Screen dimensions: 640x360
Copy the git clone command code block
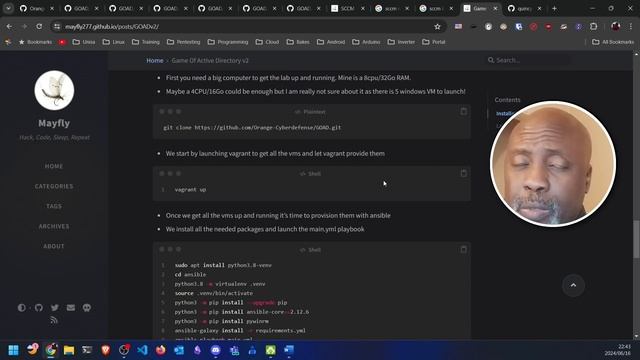(463, 111)
